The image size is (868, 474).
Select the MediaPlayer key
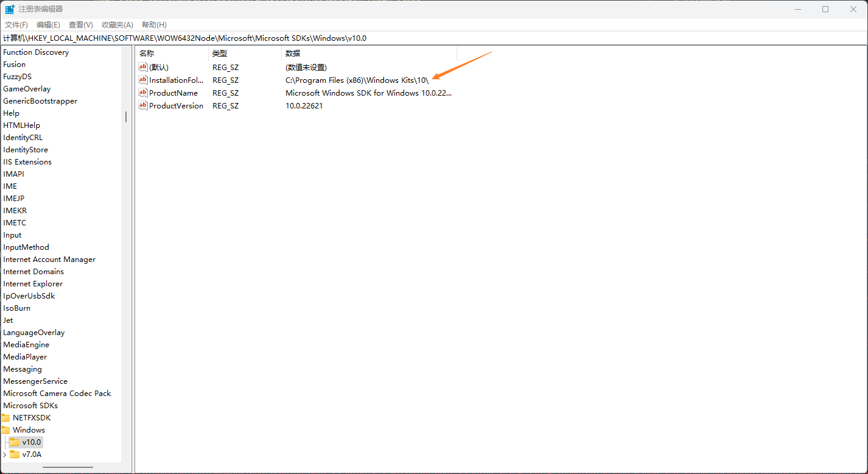[x=25, y=357]
